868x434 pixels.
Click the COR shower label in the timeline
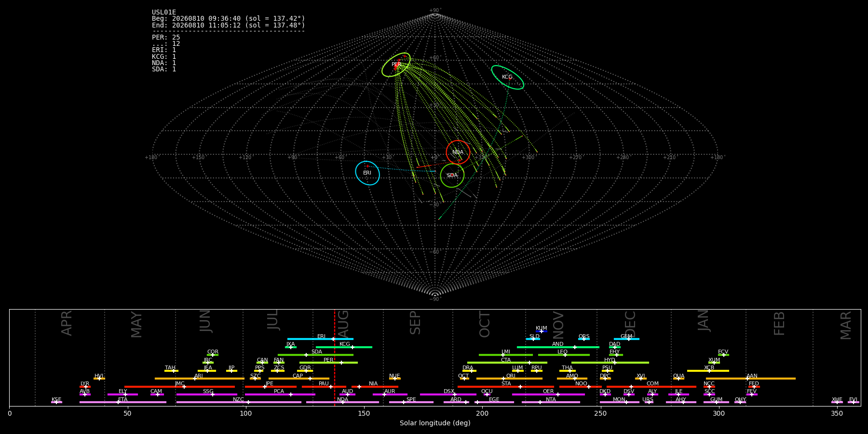click(213, 352)
